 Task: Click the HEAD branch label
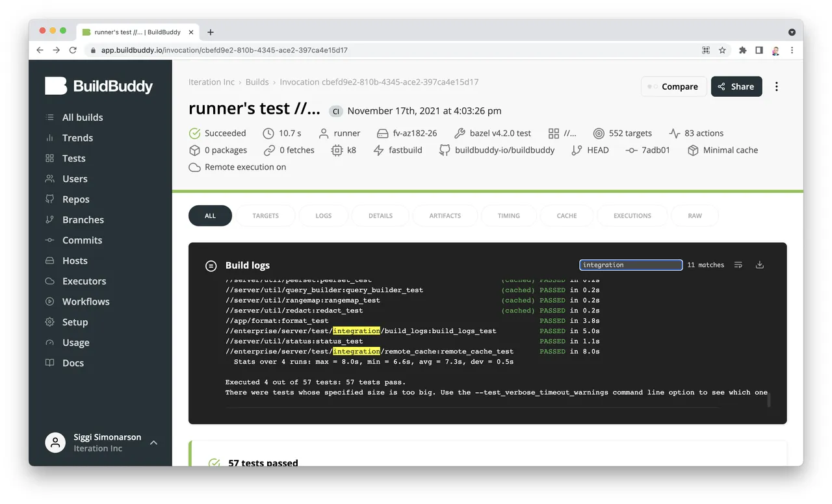pos(590,150)
